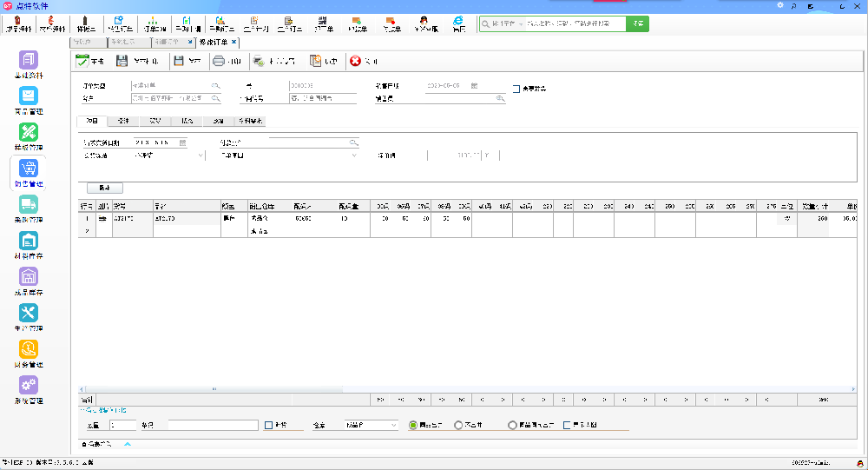Image resolution: width=868 pixels, height=470 pixels.
Task: Switch to the fourth detail sub-tab
Action: pyautogui.click(x=187, y=121)
